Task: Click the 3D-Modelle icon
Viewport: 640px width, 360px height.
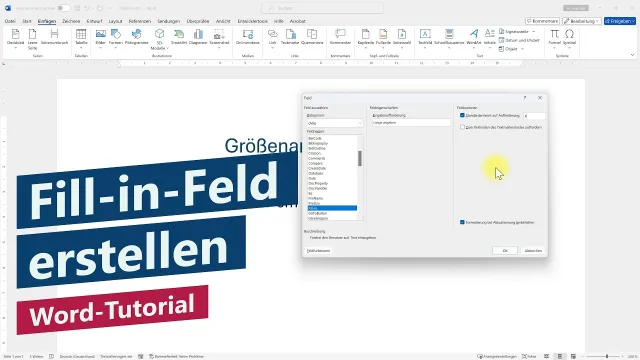Action: (x=159, y=34)
